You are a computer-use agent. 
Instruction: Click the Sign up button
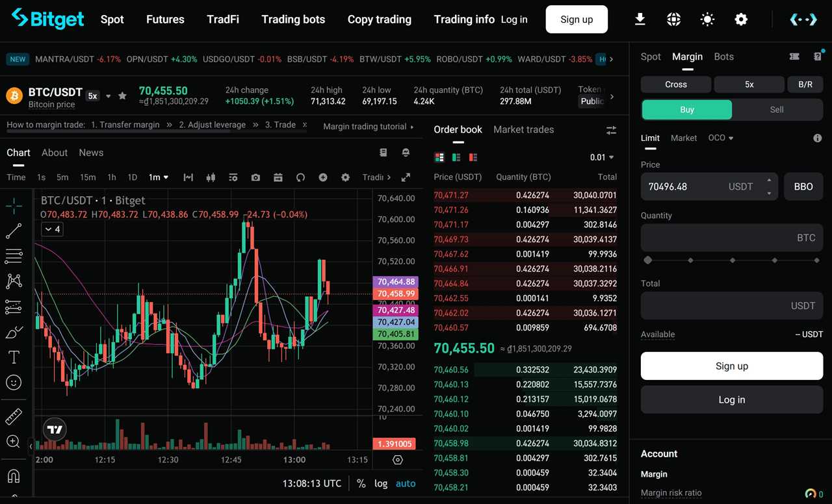click(x=576, y=19)
